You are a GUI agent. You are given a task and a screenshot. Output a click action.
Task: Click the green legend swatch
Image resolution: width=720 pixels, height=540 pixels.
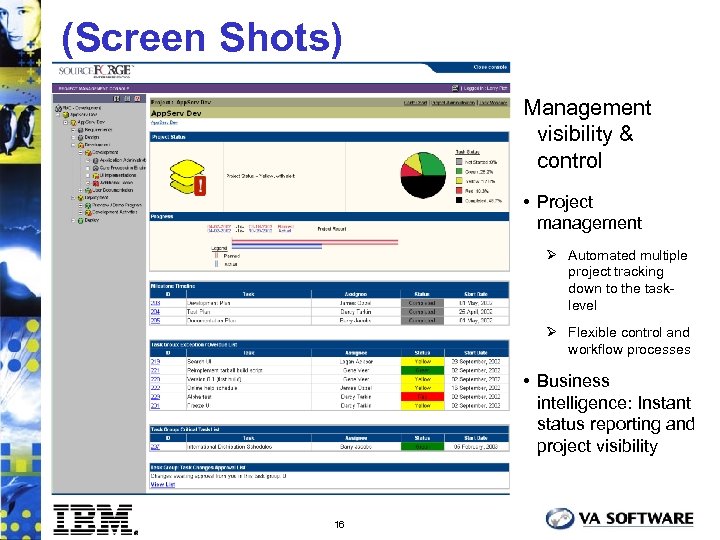[459, 171]
